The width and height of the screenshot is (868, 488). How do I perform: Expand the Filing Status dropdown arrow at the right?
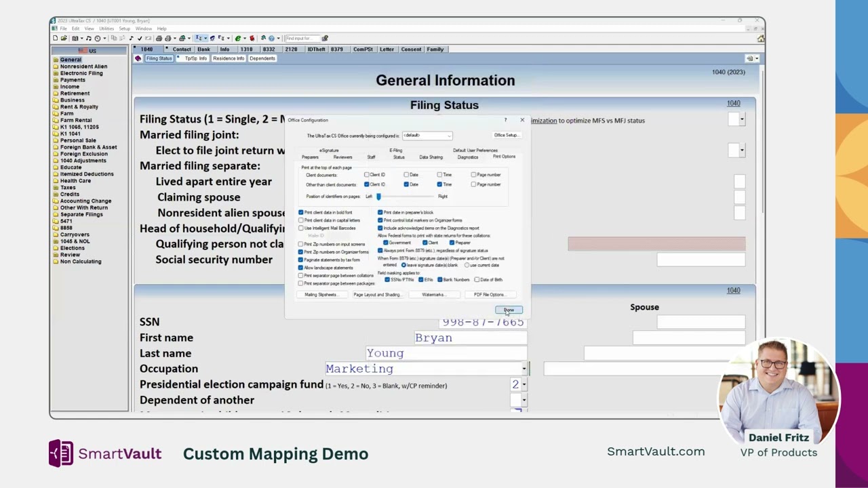742,120
